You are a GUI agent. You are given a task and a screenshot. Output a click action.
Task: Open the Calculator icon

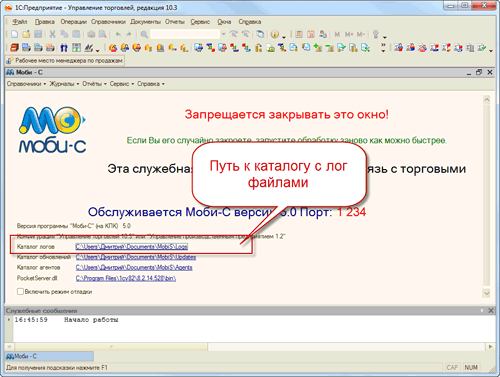299,34
